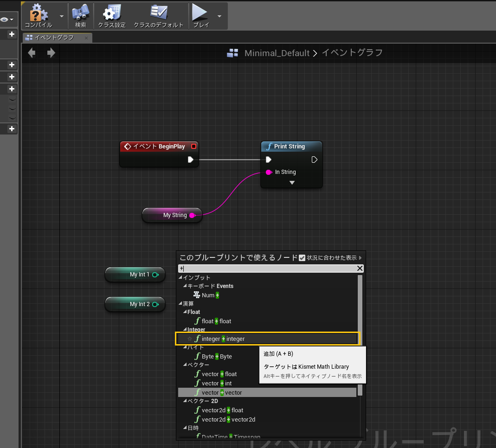Favorite integer + integer with star icon
496x448 pixels.
[190, 339]
